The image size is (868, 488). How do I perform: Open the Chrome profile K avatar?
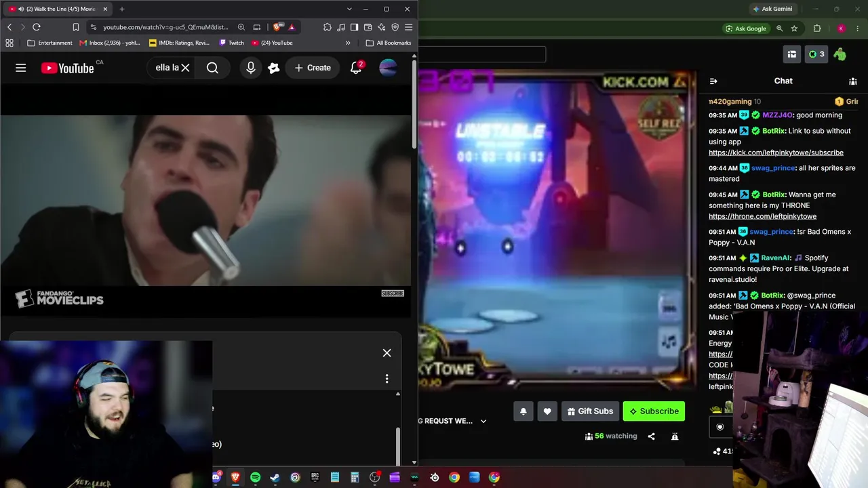(841, 28)
